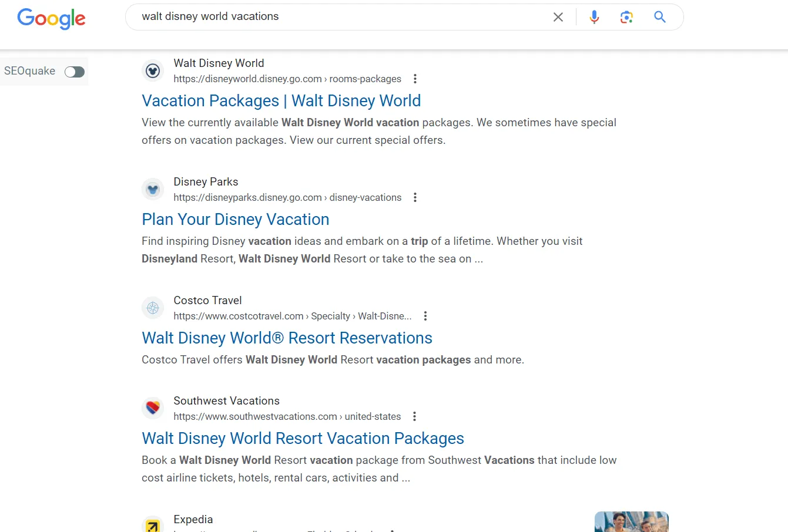This screenshot has width=788, height=532.
Task: Open the Plan Your Disney Vacation link
Action: click(x=235, y=219)
